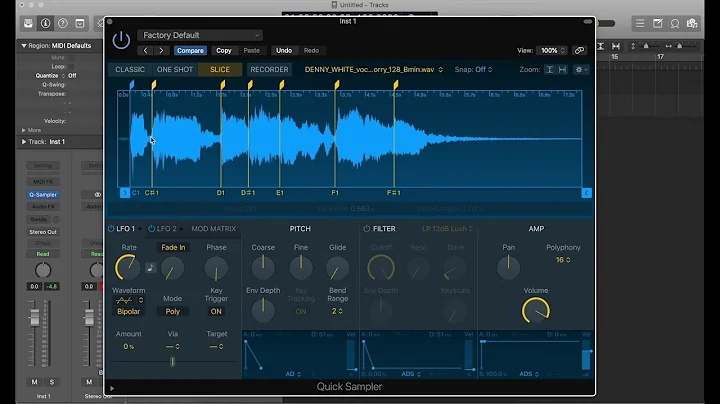Click plugin extended parameters triangle at bottom

tap(112, 388)
